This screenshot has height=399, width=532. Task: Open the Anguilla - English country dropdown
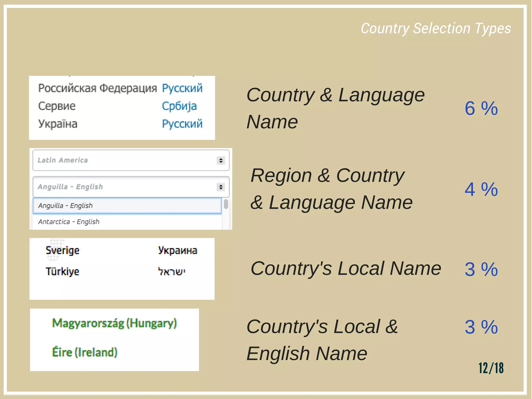(131, 187)
